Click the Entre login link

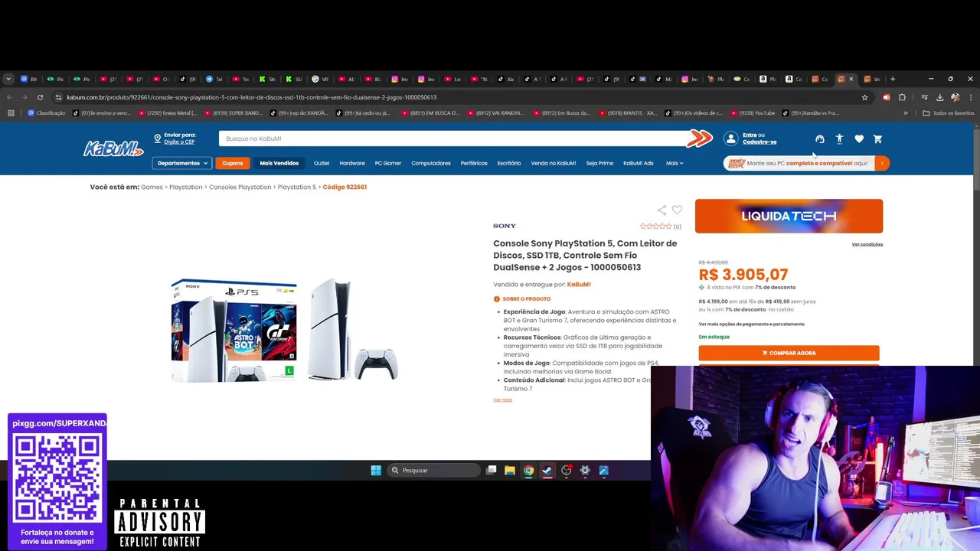(749, 135)
